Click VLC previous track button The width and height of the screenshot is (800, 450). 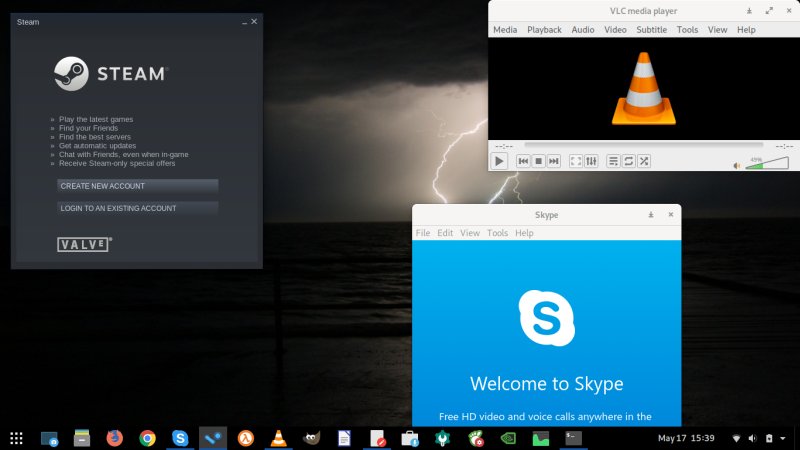tap(522, 161)
